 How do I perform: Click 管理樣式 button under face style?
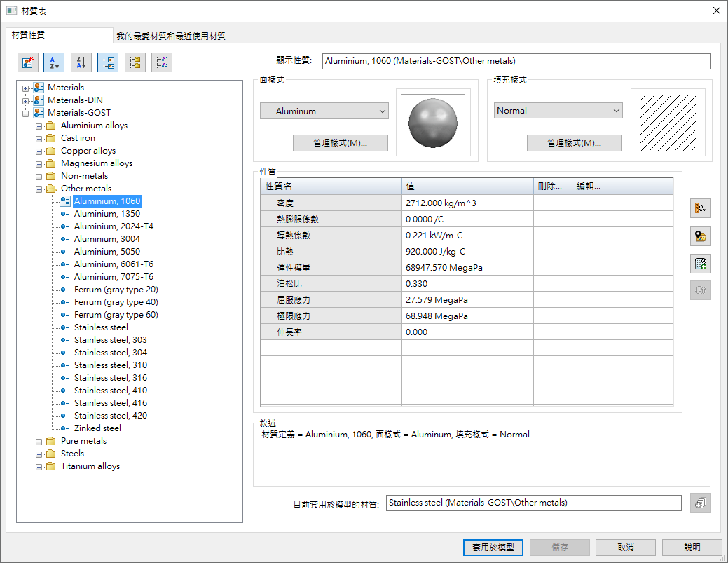pyautogui.click(x=340, y=143)
